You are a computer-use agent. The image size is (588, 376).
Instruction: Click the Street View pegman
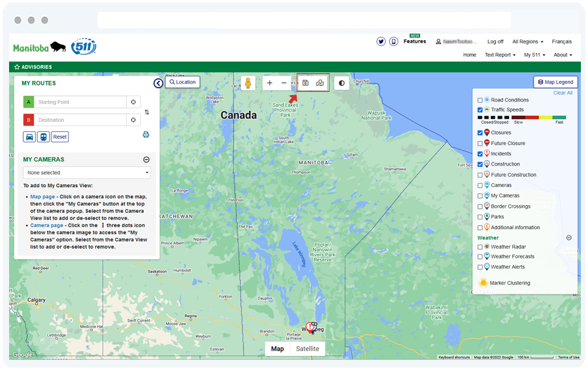tap(248, 83)
